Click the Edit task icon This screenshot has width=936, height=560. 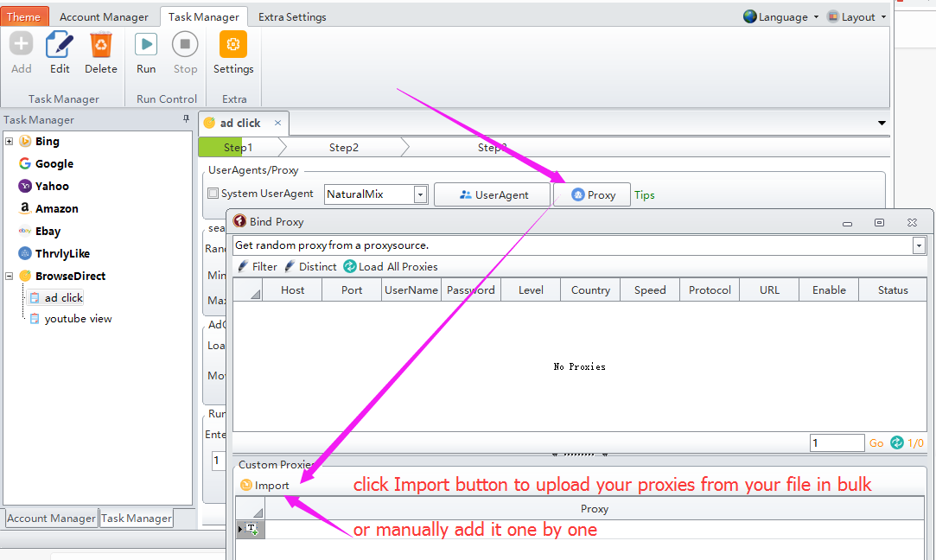pyautogui.click(x=60, y=44)
